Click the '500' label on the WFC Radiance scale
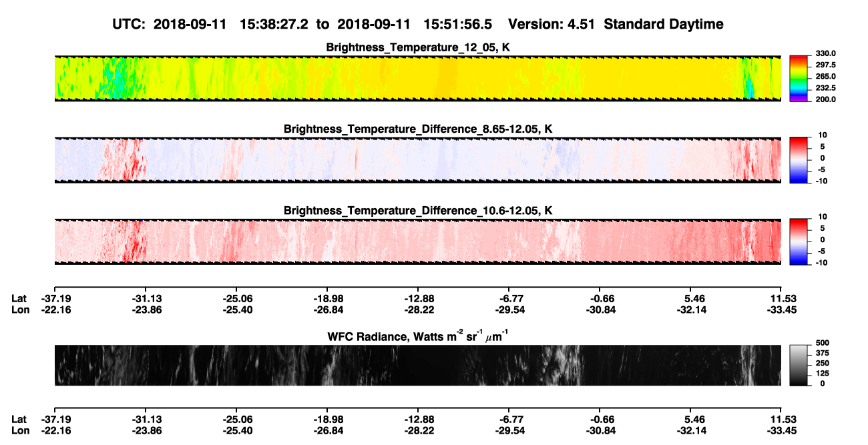The width and height of the screenshot is (868, 445). pos(822,343)
